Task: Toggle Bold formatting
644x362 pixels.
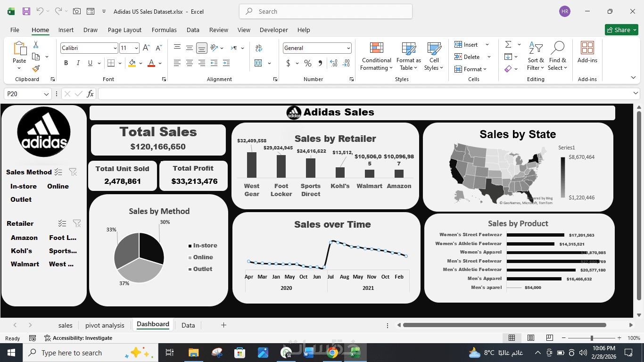Action: [66, 63]
